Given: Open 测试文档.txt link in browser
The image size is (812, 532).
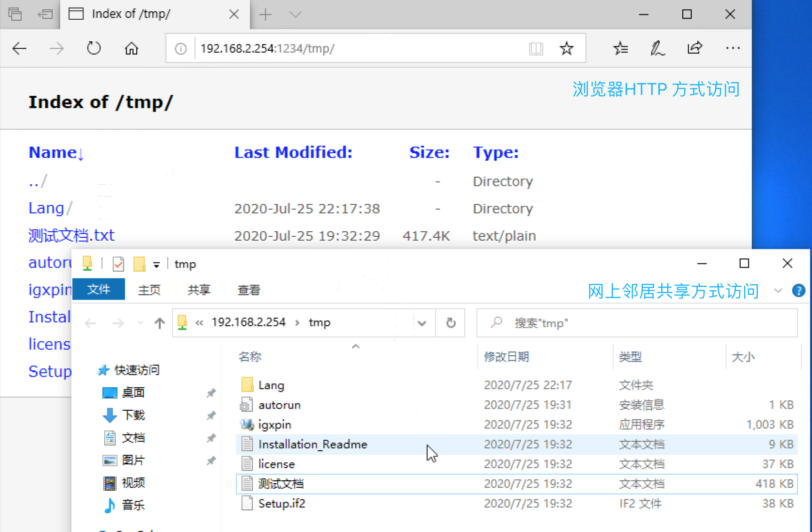Looking at the screenshot, I should click(71, 235).
